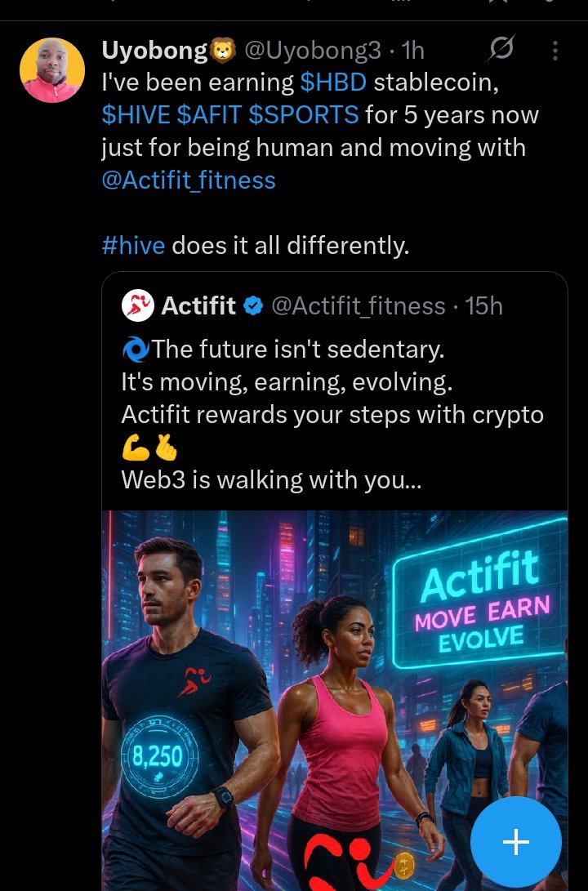
Task: Tap the Actifit display name in quote
Action: [x=198, y=305]
